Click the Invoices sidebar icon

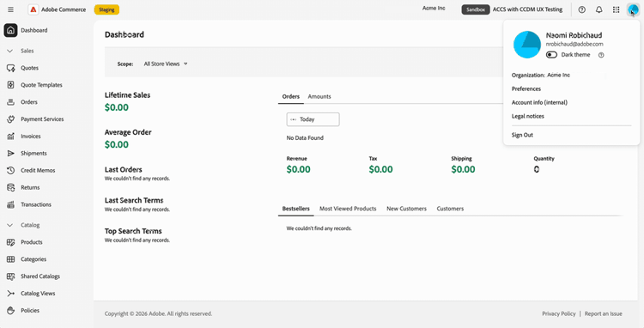tap(10, 137)
